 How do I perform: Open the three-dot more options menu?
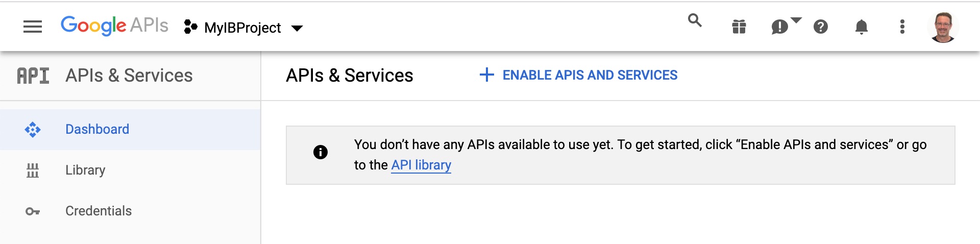tap(902, 27)
